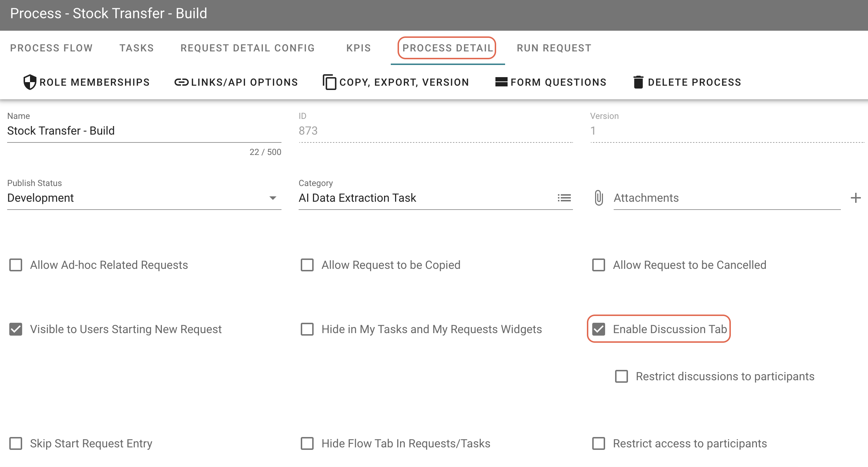This screenshot has width=868, height=467.
Task: Click the Role Memberships shield icon
Action: 30,82
